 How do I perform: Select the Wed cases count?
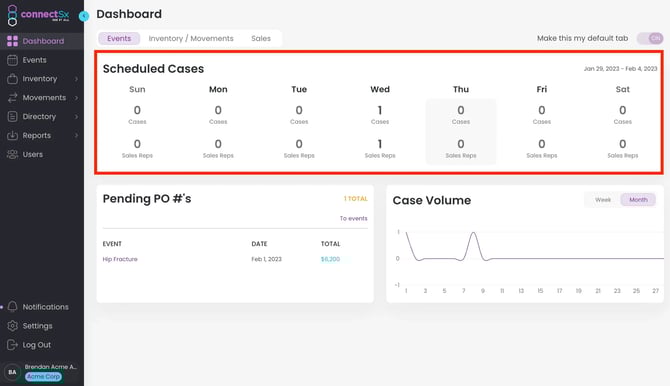click(380, 110)
